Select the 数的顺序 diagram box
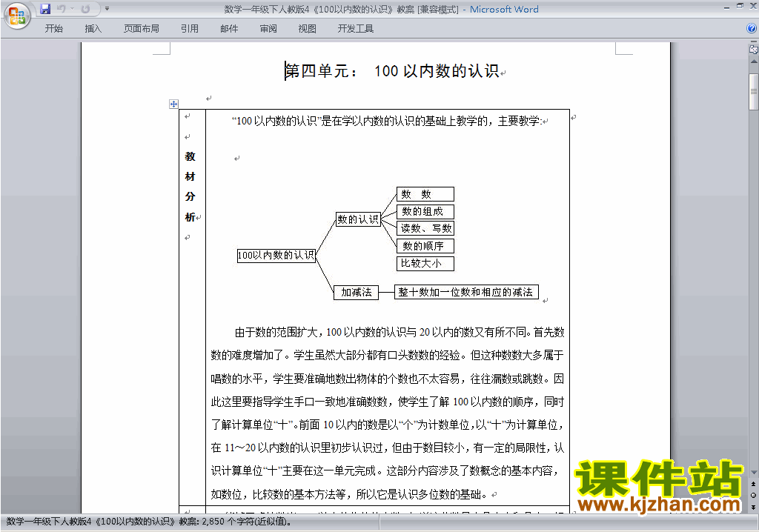The image size is (759, 532). 425,246
